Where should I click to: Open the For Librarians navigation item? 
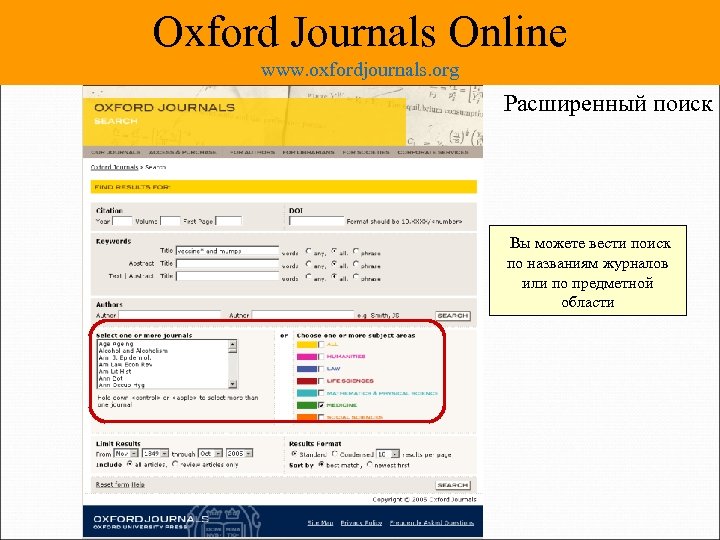click(309, 152)
